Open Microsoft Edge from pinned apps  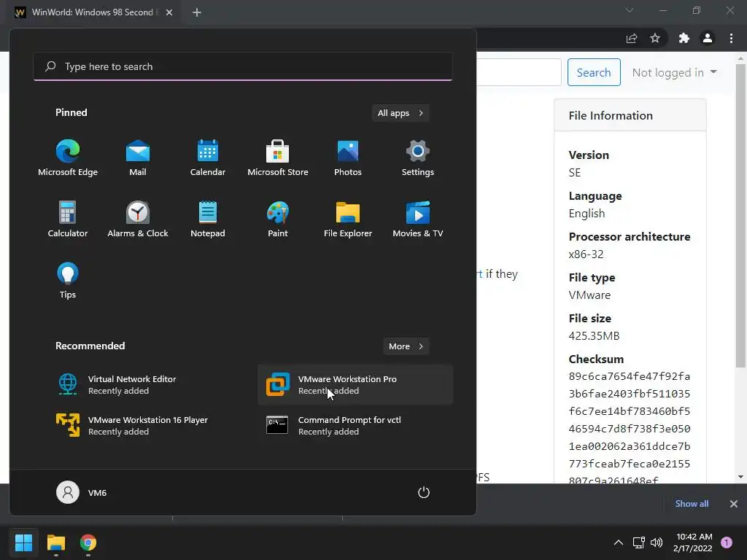point(68,158)
